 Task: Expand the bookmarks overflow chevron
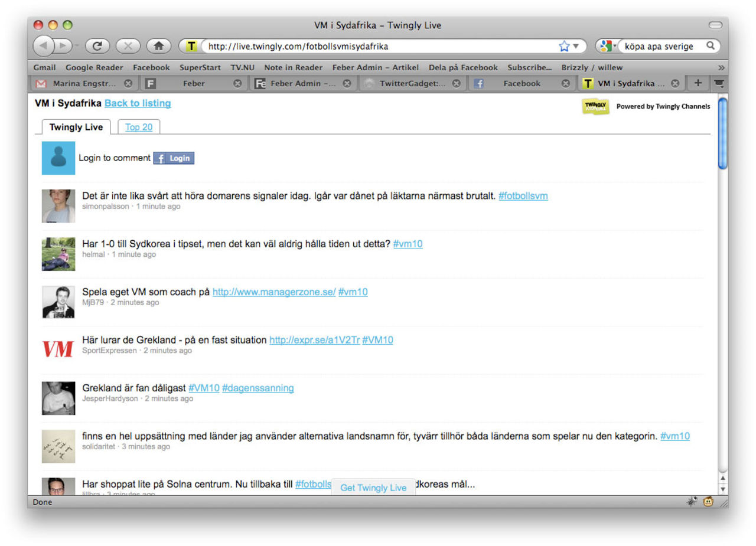[721, 67]
